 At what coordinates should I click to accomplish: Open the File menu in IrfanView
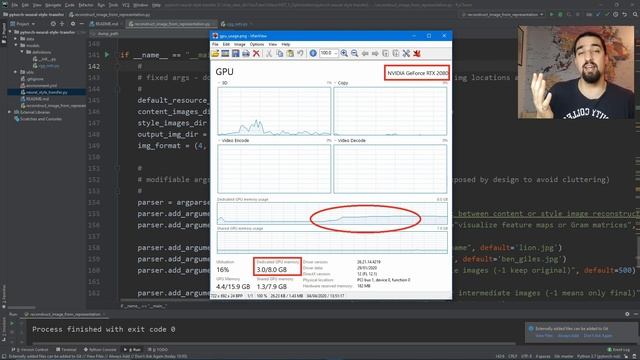[x=215, y=44]
